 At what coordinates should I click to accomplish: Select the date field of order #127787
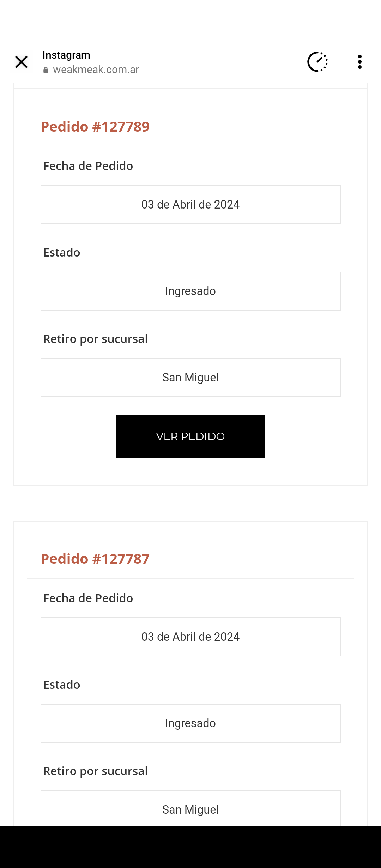coord(190,637)
